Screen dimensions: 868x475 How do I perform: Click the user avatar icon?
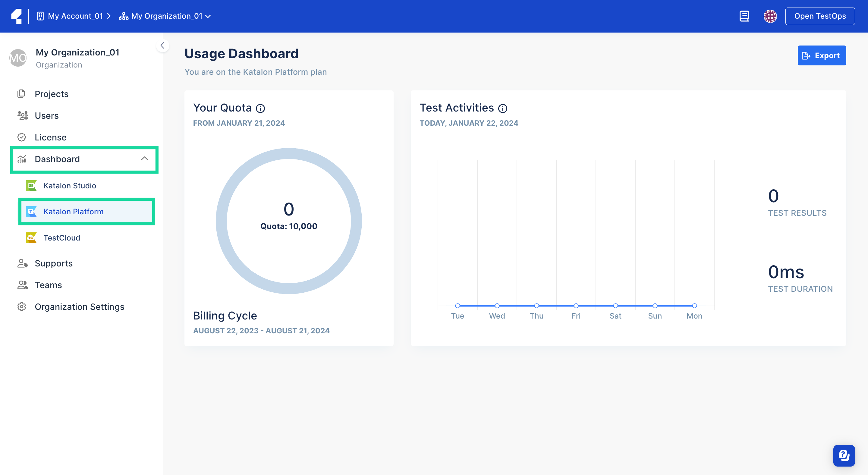(770, 16)
